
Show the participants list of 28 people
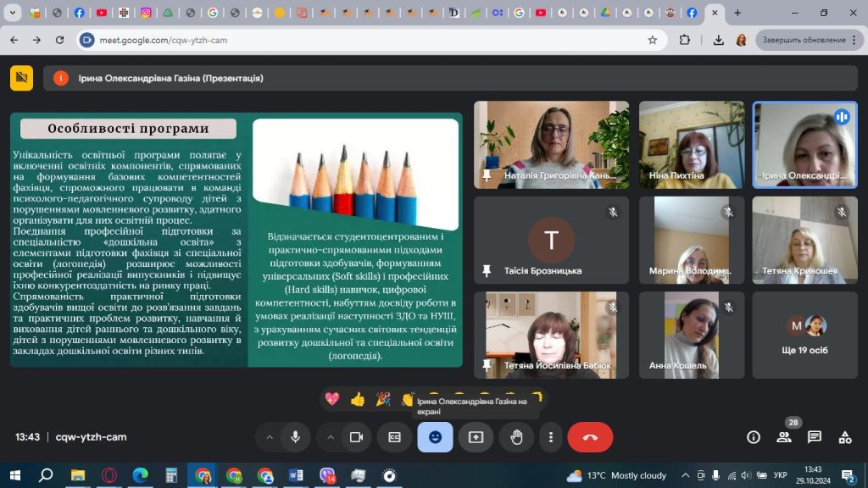tap(784, 437)
